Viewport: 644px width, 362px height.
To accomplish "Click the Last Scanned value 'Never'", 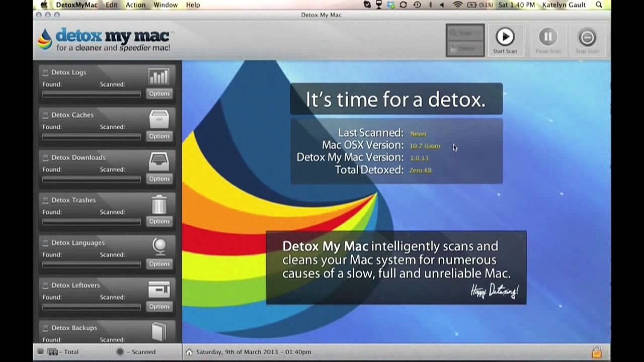I will [x=418, y=134].
